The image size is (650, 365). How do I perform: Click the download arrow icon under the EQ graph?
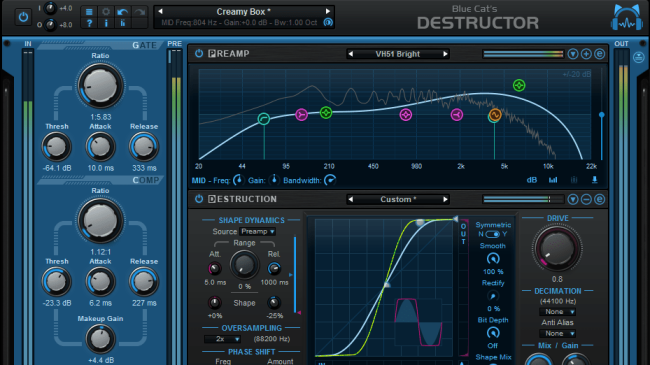click(x=594, y=180)
